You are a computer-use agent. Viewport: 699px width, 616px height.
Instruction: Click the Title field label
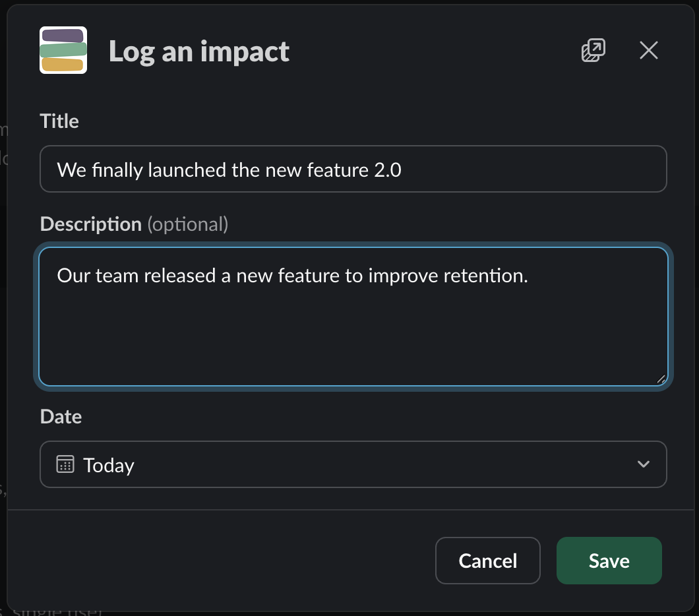pos(59,121)
